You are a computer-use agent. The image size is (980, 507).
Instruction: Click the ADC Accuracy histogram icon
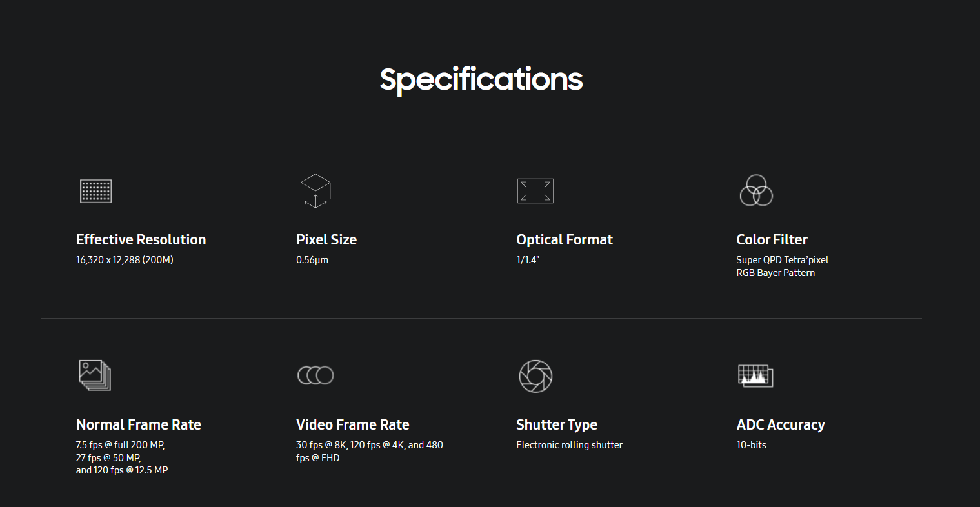[x=755, y=375]
